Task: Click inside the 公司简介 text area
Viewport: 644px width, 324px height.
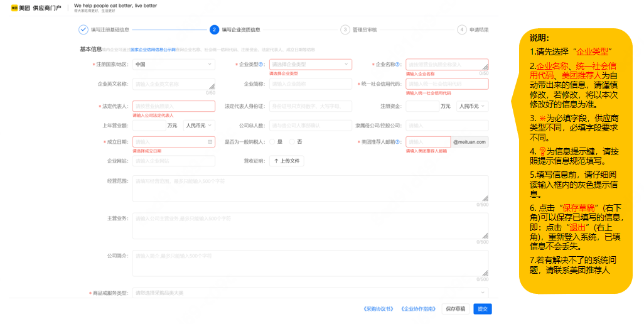Action: pos(311,263)
